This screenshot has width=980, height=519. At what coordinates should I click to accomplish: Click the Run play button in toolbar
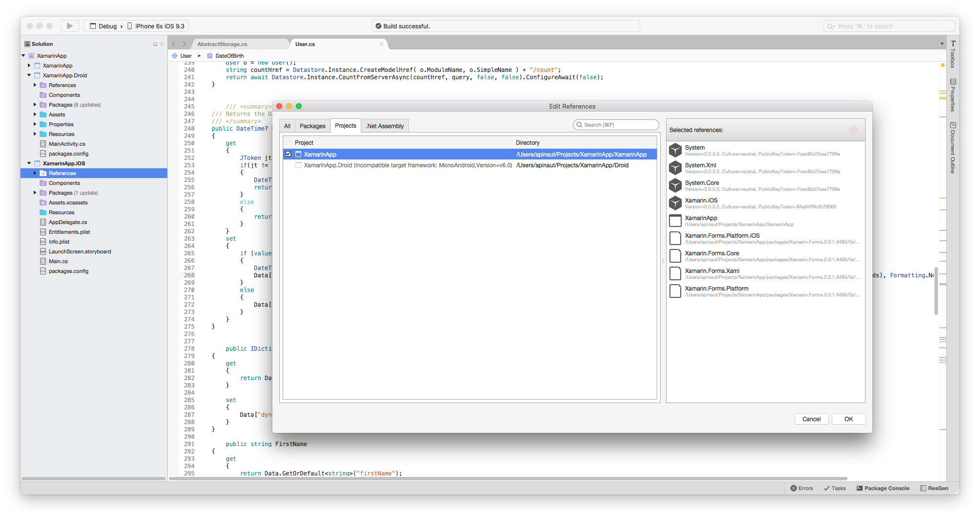coord(70,26)
